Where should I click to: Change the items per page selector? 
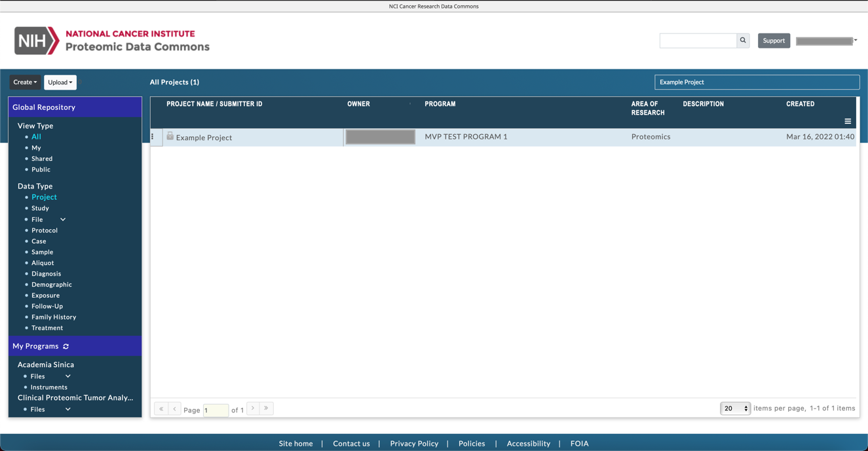click(x=735, y=408)
